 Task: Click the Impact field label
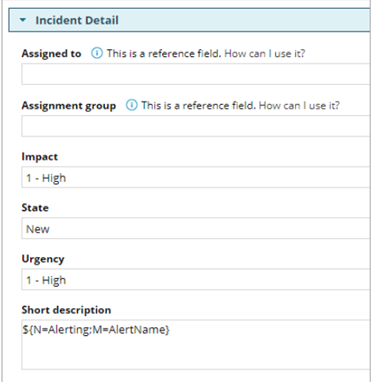pyautogui.click(x=40, y=157)
